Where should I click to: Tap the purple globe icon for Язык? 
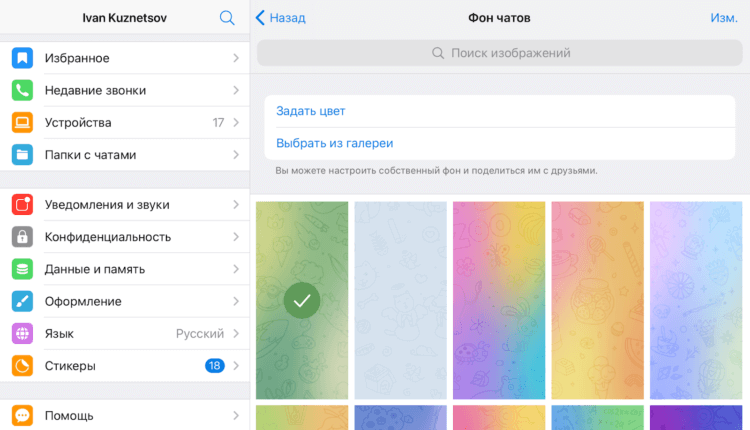point(22,333)
